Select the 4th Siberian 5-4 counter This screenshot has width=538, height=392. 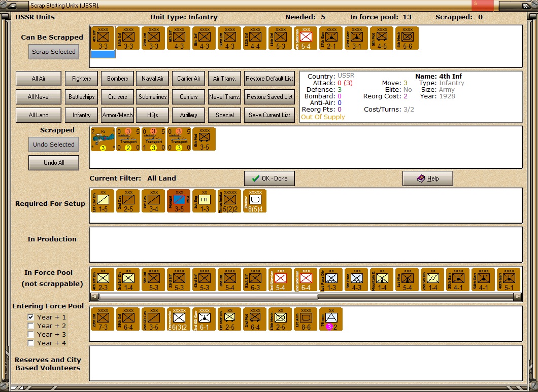point(306,38)
